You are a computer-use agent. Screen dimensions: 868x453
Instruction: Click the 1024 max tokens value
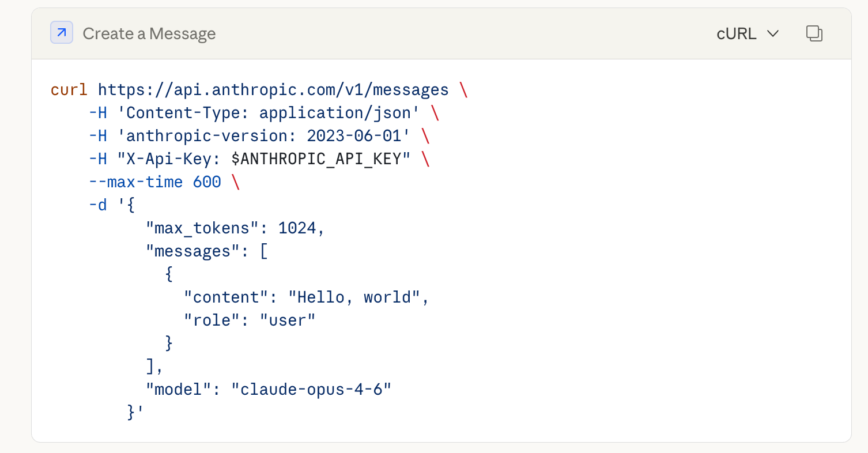click(x=297, y=228)
